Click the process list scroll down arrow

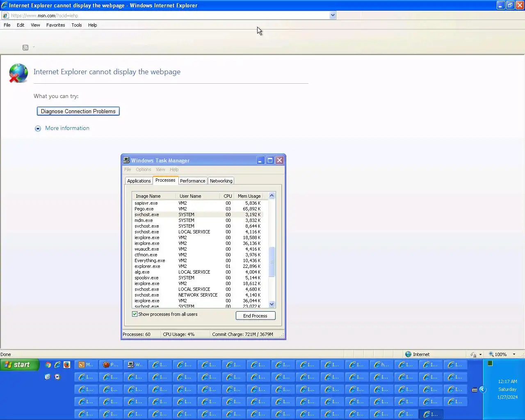[272, 304]
